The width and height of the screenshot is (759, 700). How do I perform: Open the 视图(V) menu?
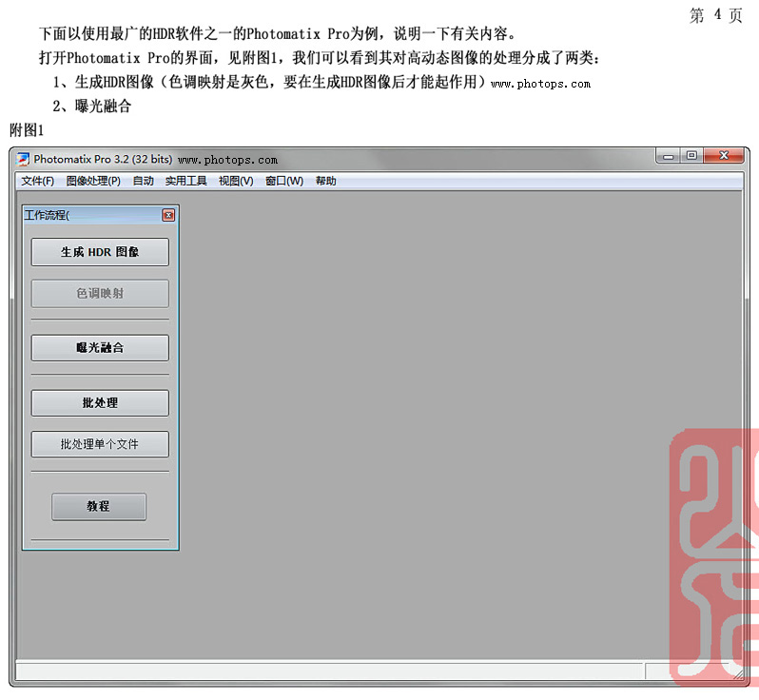point(236,181)
